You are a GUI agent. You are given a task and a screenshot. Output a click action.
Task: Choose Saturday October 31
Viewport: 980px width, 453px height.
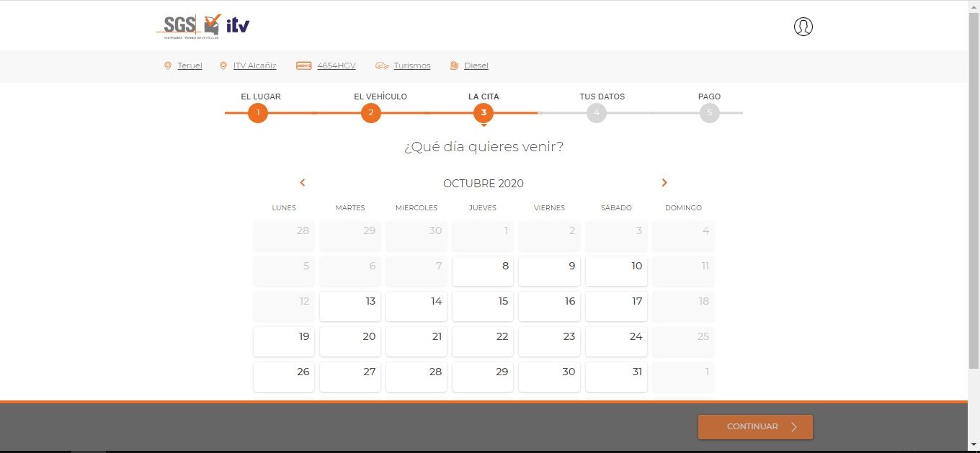tap(616, 377)
